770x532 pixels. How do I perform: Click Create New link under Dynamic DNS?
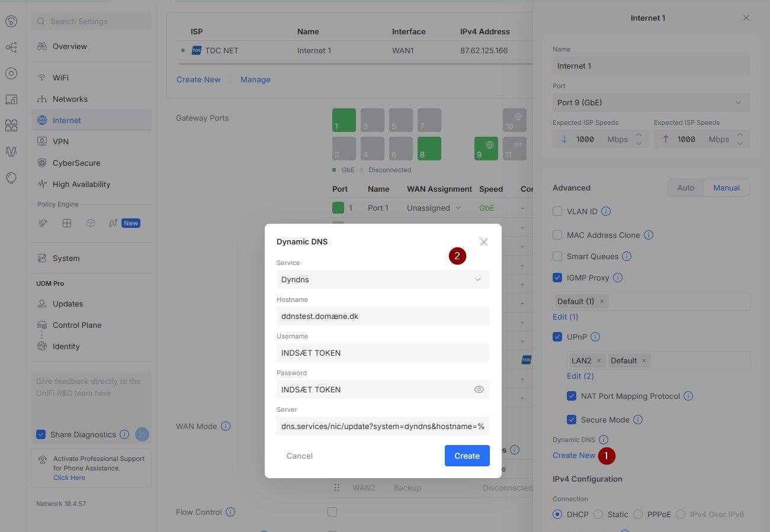(x=574, y=455)
